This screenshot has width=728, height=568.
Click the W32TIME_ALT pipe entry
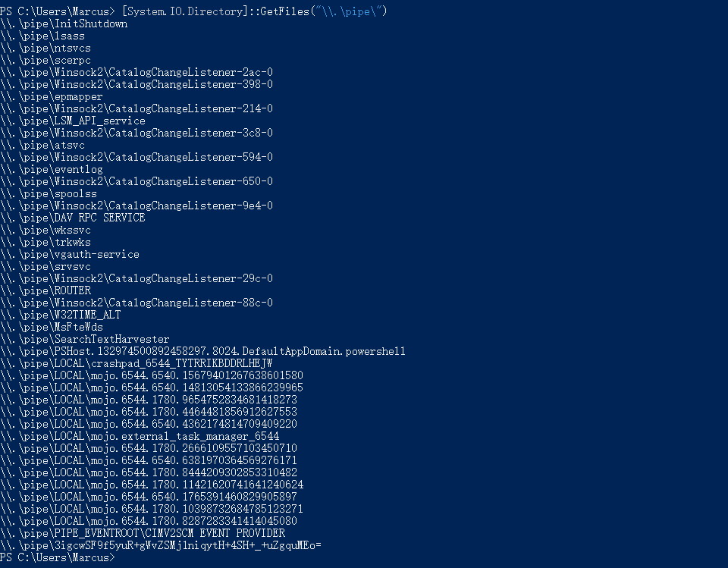coord(61,315)
